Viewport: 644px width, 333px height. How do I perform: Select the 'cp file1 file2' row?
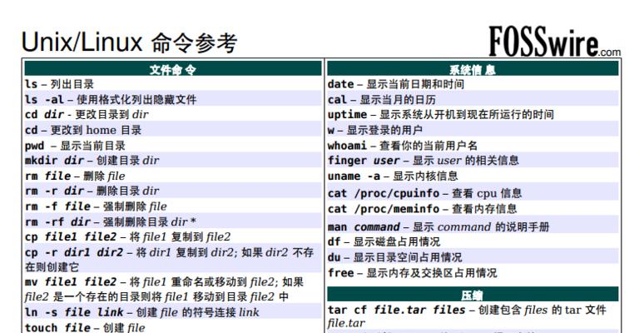click(x=173, y=236)
